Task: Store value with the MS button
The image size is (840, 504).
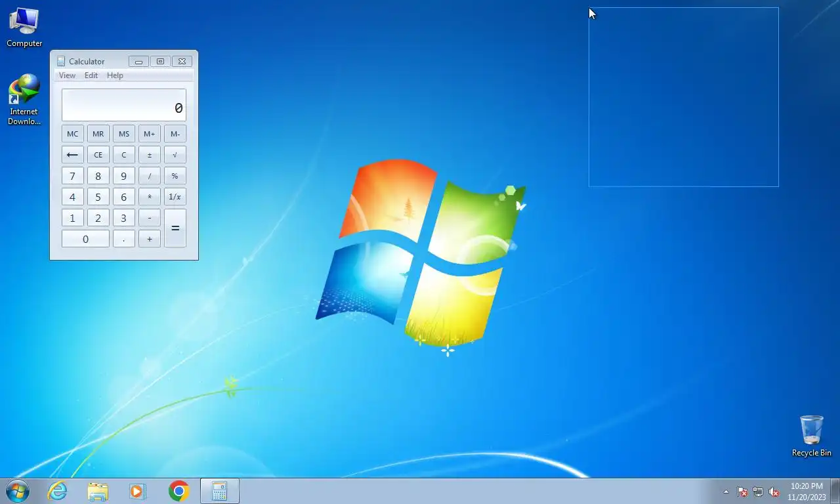Action: tap(124, 134)
